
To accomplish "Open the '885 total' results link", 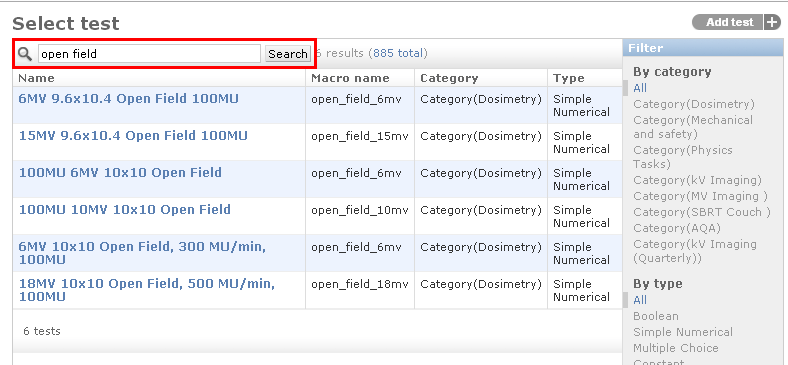I will pos(398,53).
